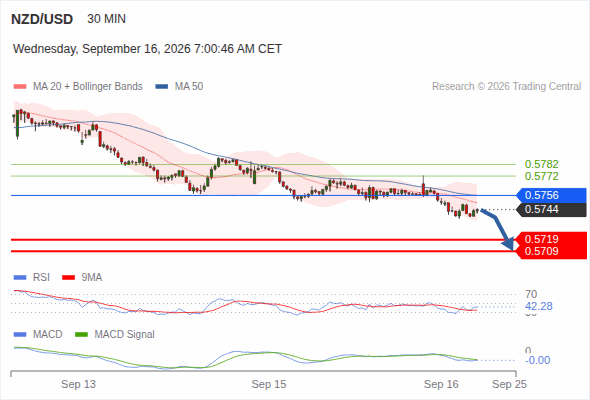Click the red 9MA legend swatch

point(68,278)
